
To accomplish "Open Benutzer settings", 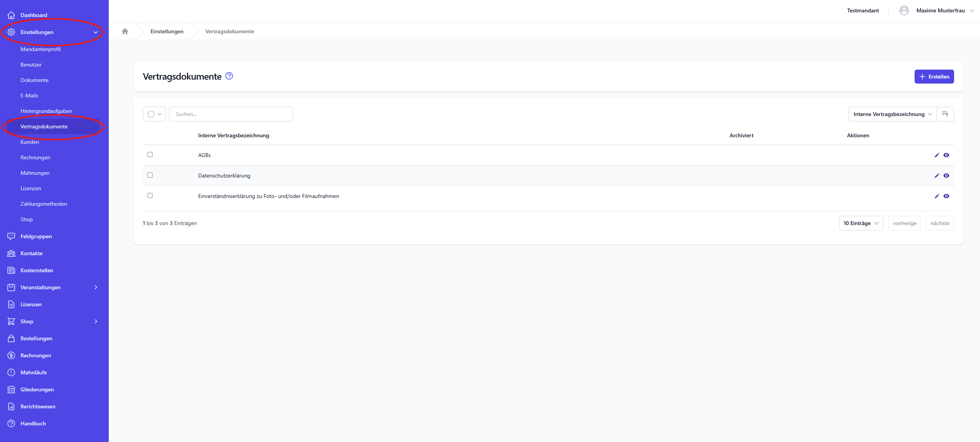I will pyautogui.click(x=31, y=65).
